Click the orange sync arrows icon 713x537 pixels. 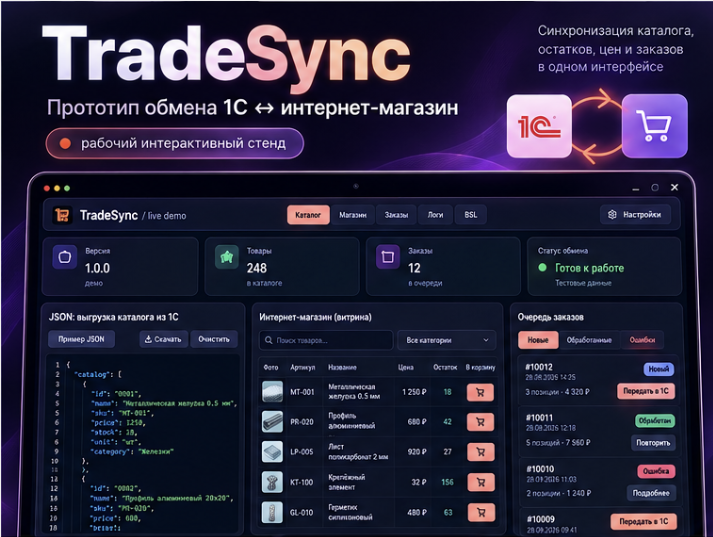[596, 126]
